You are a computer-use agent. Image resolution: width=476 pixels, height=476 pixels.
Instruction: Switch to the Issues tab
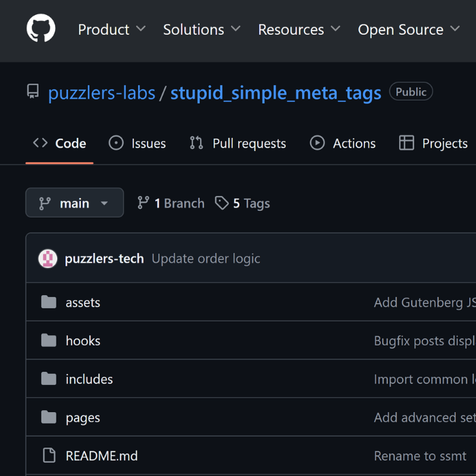tap(137, 143)
